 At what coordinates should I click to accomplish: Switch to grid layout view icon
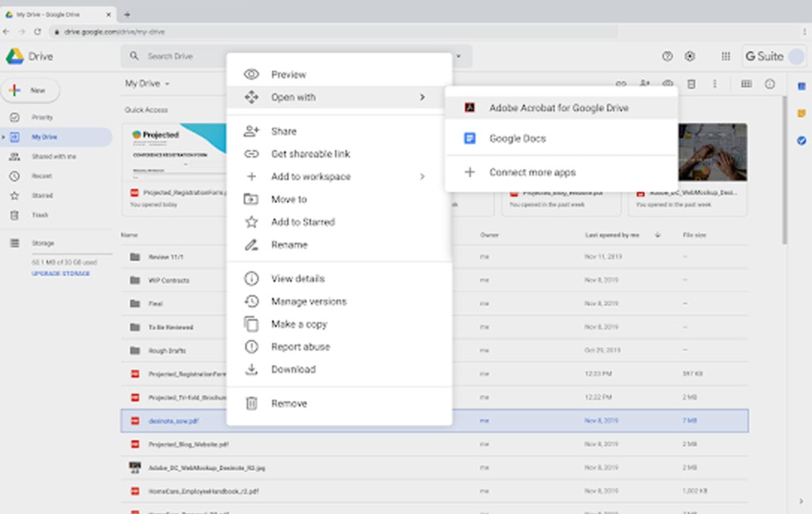746,84
